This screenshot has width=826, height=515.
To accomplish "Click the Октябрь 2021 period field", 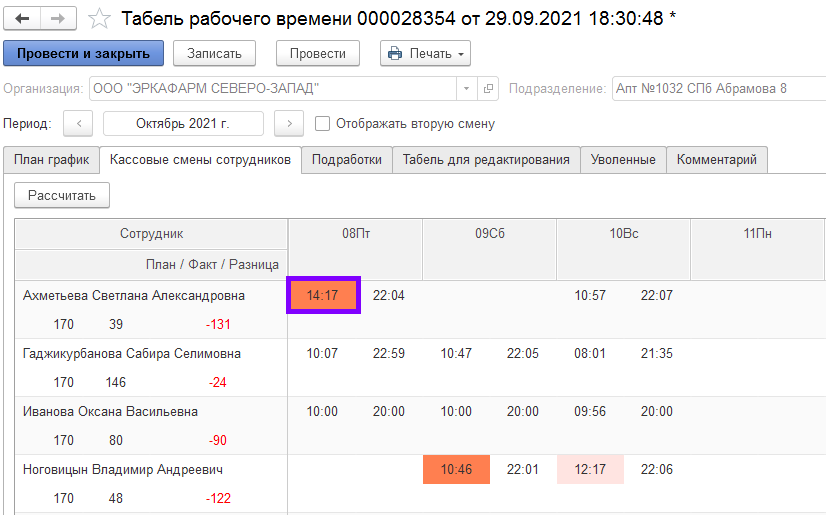I will [183, 124].
